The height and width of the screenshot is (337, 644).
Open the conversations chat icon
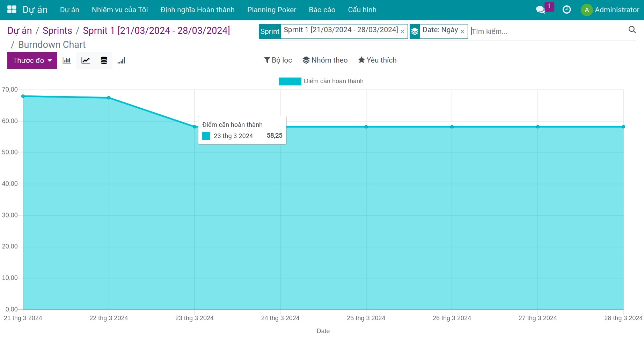(x=541, y=10)
